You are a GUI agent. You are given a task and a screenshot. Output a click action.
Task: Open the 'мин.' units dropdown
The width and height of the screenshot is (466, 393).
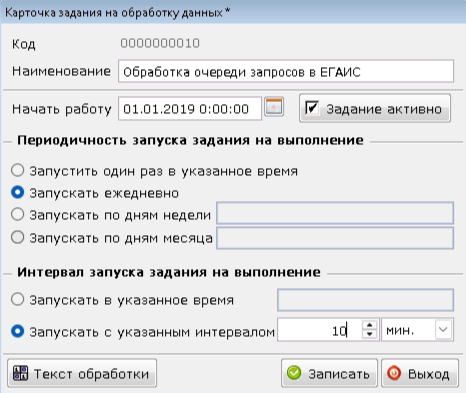tap(443, 330)
